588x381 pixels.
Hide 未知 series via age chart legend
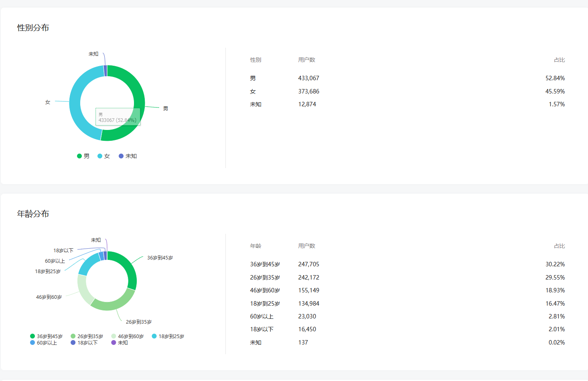(x=120, y=342)
